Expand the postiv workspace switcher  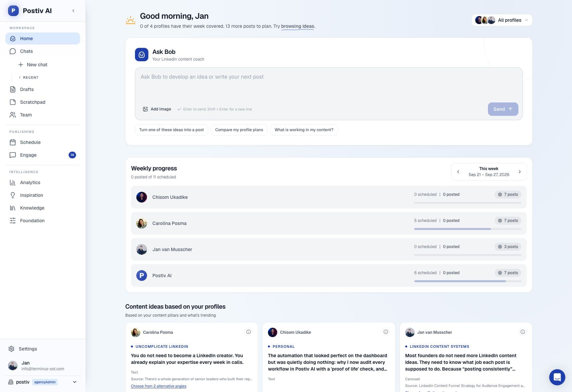click(x=43, y=382)
